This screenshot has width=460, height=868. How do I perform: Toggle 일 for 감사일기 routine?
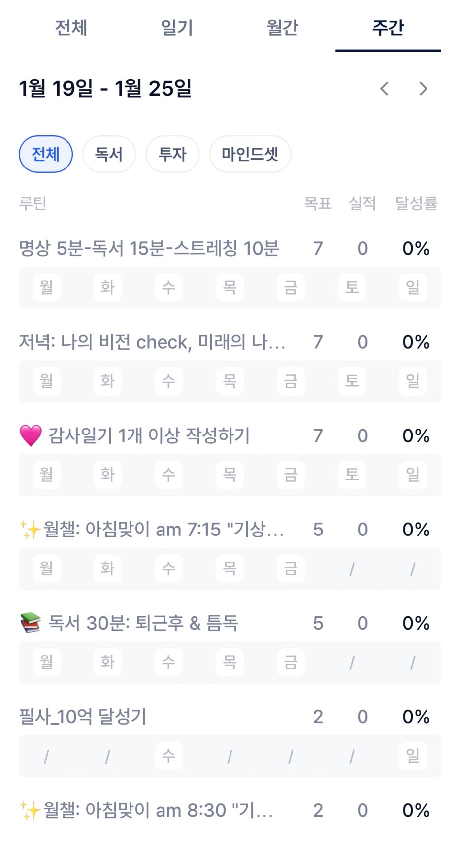coord(413,474)
